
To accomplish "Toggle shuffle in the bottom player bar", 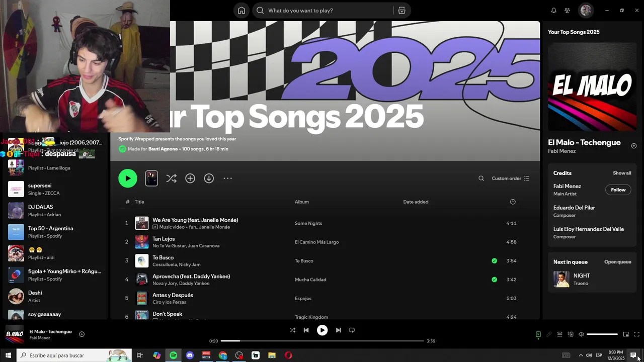I will pyautogui.click(x=293, y=330).
